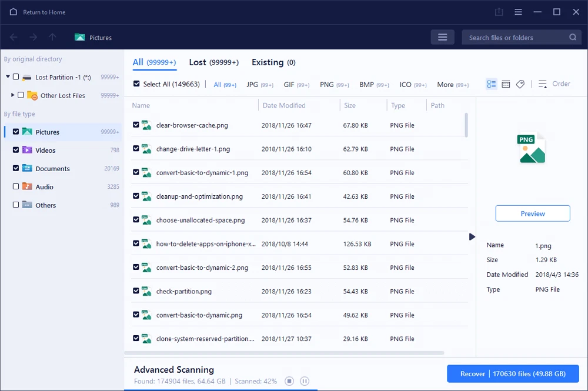The height and width of the screenshot is (391, 588).
Task: Uncheck convert-basic-to-dynamic-1.png checkbox
Action: 136,172
